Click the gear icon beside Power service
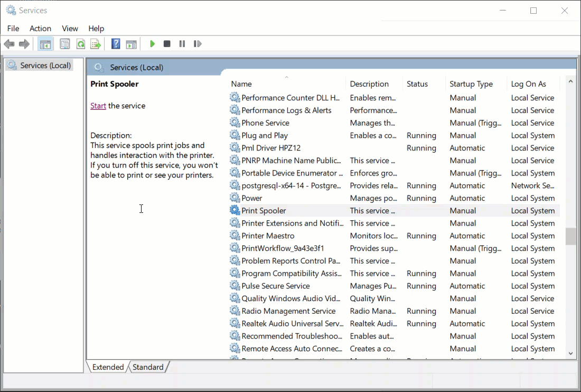 [235, 198]
